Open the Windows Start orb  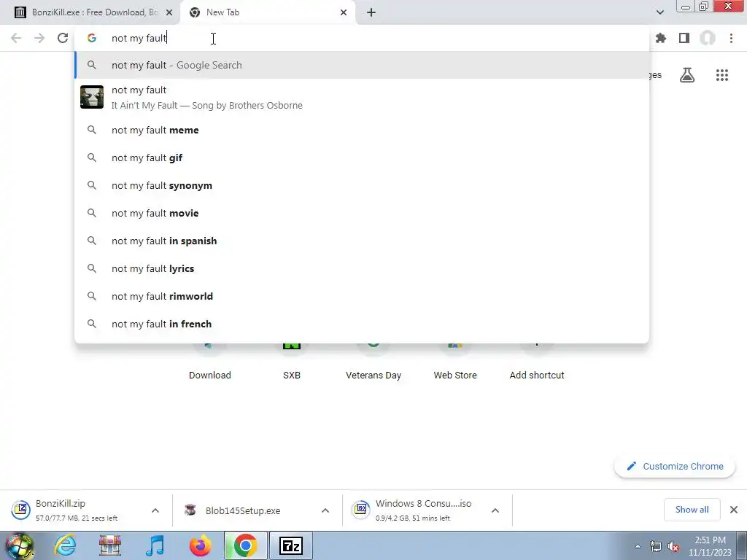pos(20,545)
